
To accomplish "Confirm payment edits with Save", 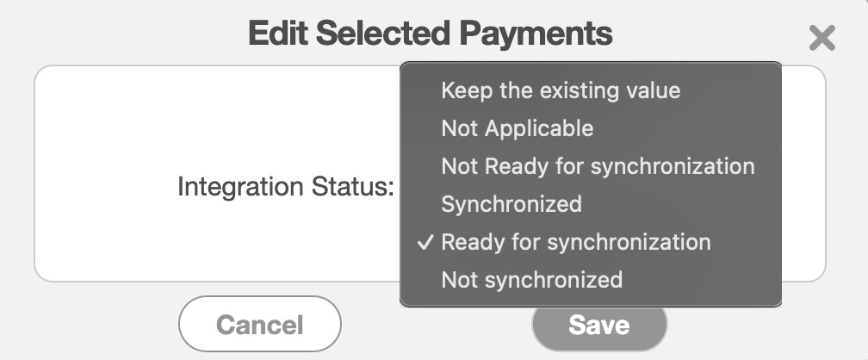I will click(x=599, y=326).
